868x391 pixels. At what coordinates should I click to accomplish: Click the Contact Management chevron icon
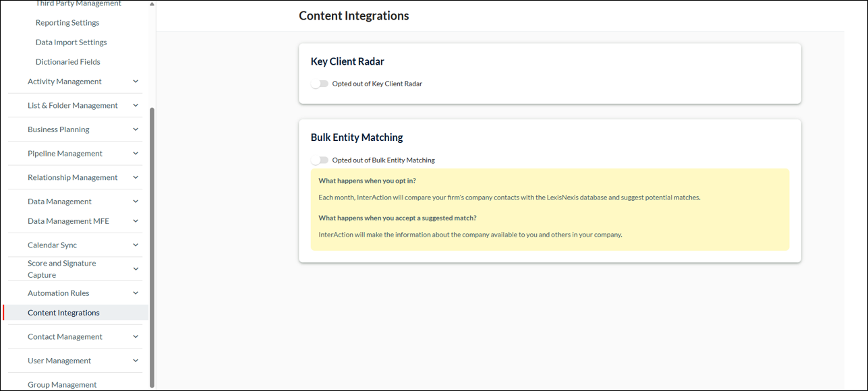coord(136,336)
